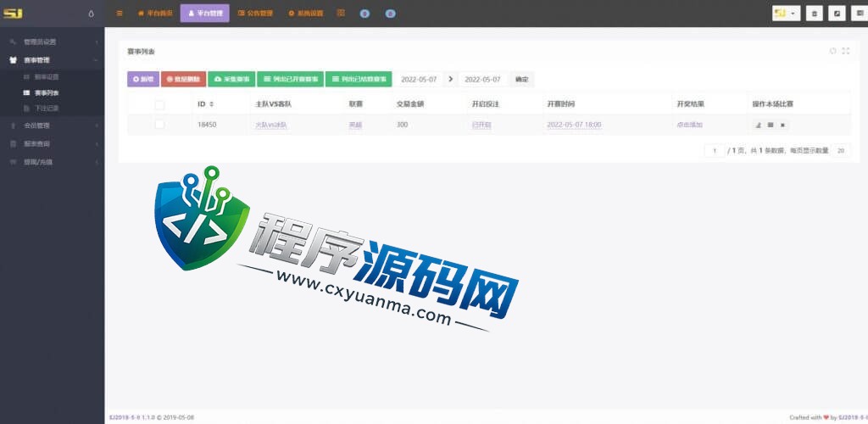Click the green 采集赛事 button
Screen dimensions: 868x424
(x=231, y=79)
